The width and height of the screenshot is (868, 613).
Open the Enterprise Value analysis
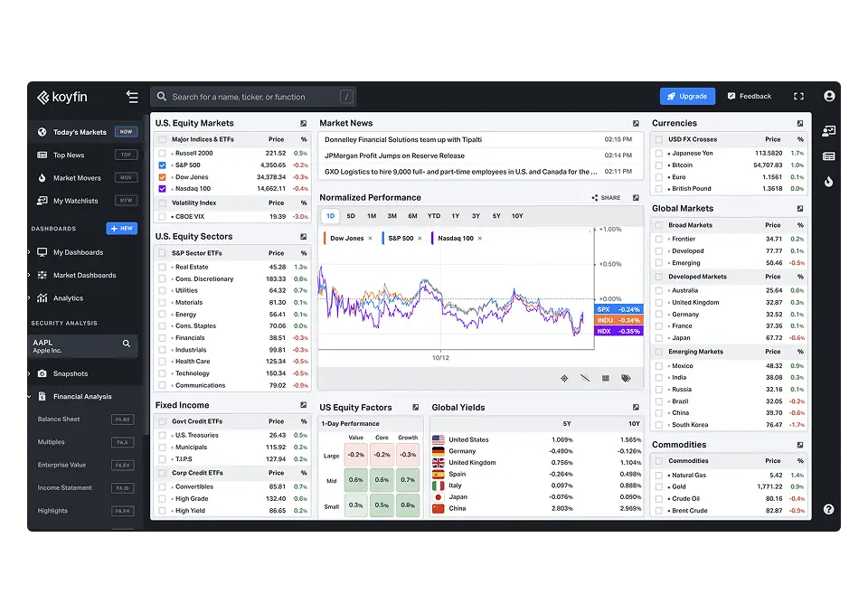[85, 465]
